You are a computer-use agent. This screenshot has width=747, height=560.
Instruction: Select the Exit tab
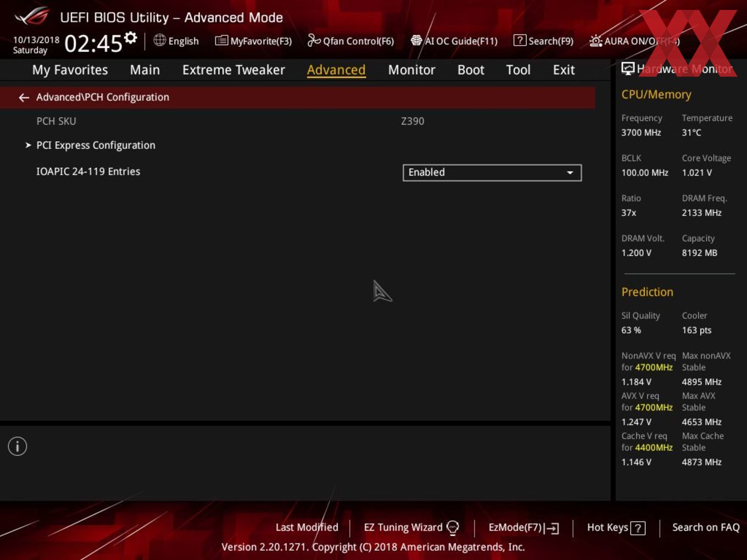click(564, 70)
